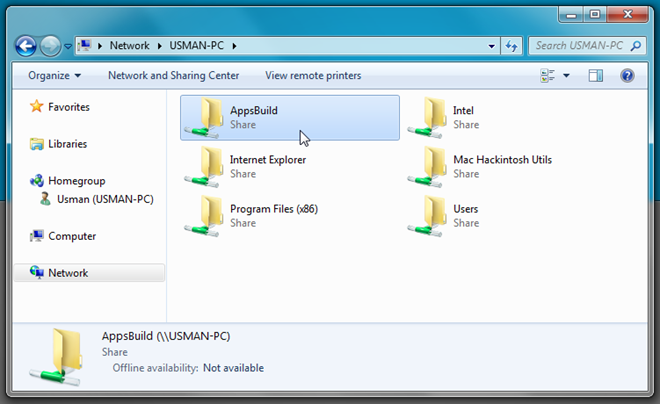This screenshot has width=660, height=404.
Task: Click the Usman user icon
Action: [45, 199]
